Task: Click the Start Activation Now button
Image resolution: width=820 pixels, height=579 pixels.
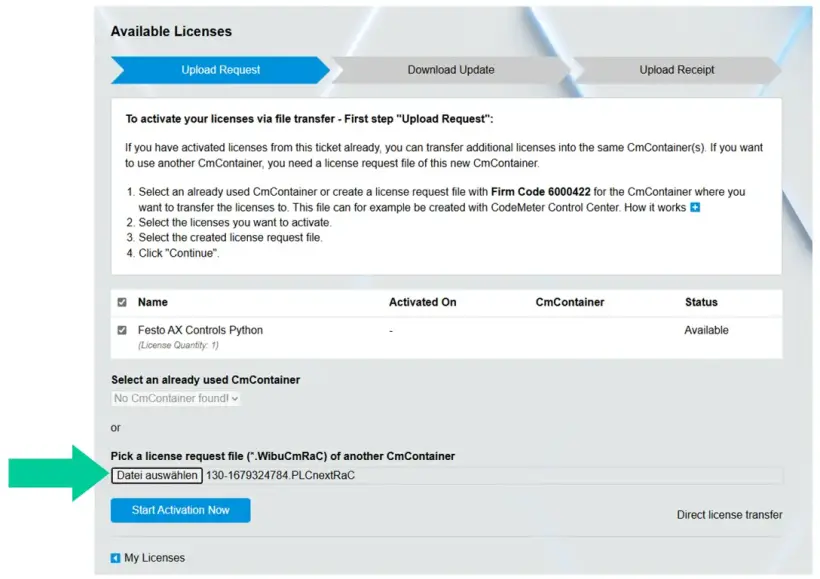Action: [180, 510]
